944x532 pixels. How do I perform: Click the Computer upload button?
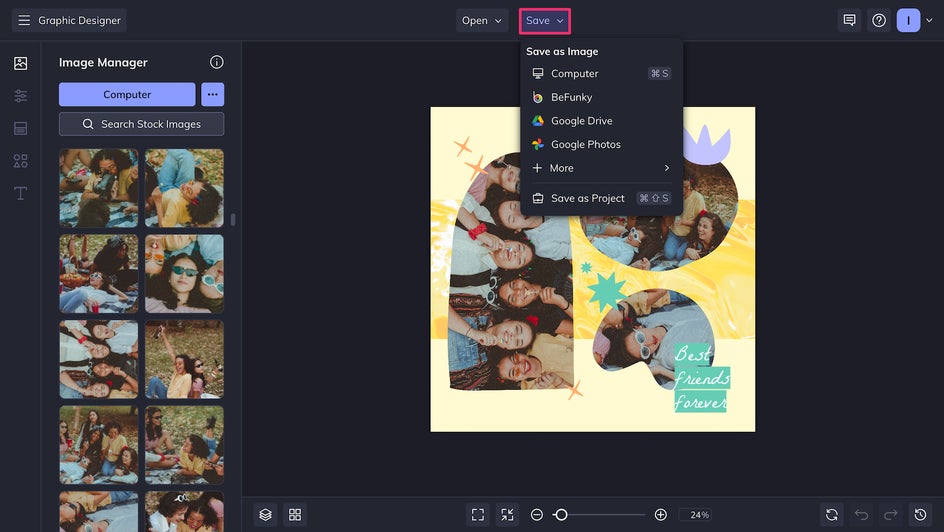(x=127, y=94)
